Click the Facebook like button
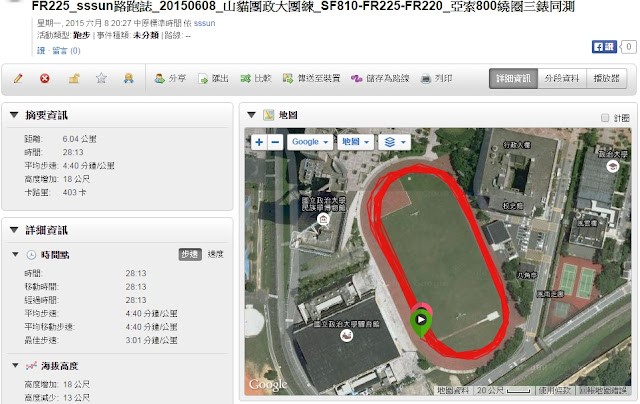The image size is (640, 404). pos(604,47)
